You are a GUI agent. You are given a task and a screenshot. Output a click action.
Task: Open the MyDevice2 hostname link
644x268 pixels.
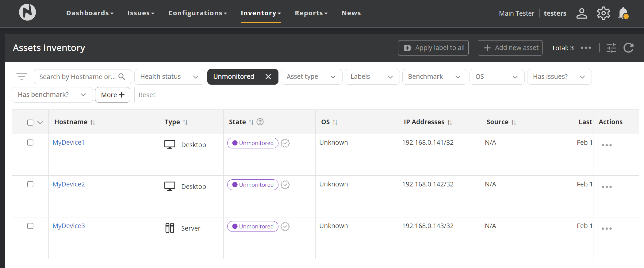pyautogui.click(x=69, y=184)
